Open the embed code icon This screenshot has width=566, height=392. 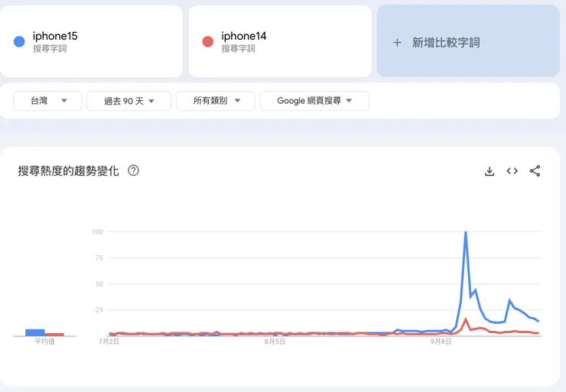click(x=512, y=171)
